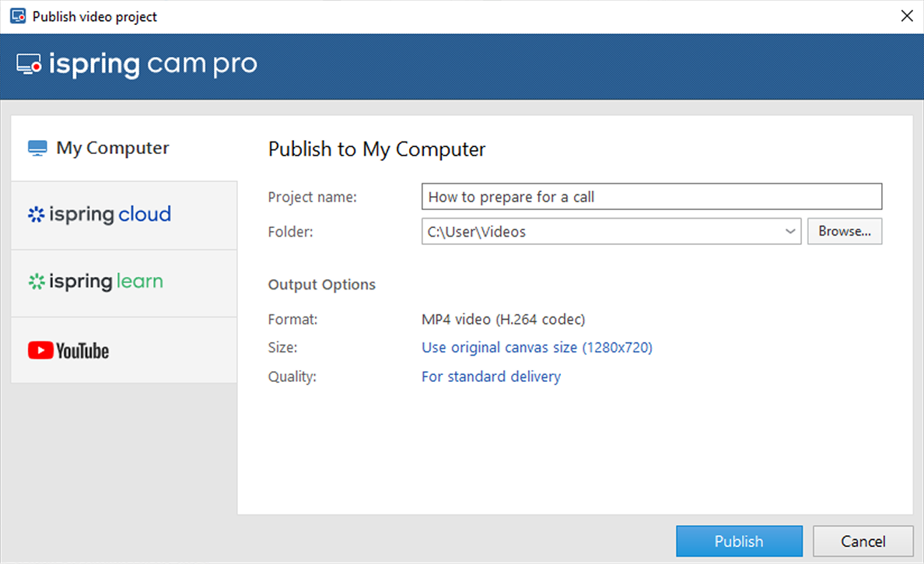Expand the folder selection combo box
924x564 pixels.
coord(790,231)
